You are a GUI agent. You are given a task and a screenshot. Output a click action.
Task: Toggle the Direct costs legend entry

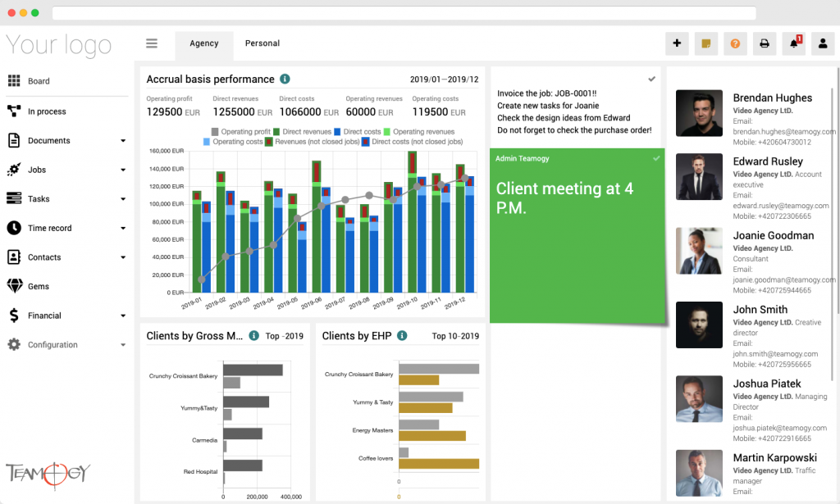tap(358, 132)
